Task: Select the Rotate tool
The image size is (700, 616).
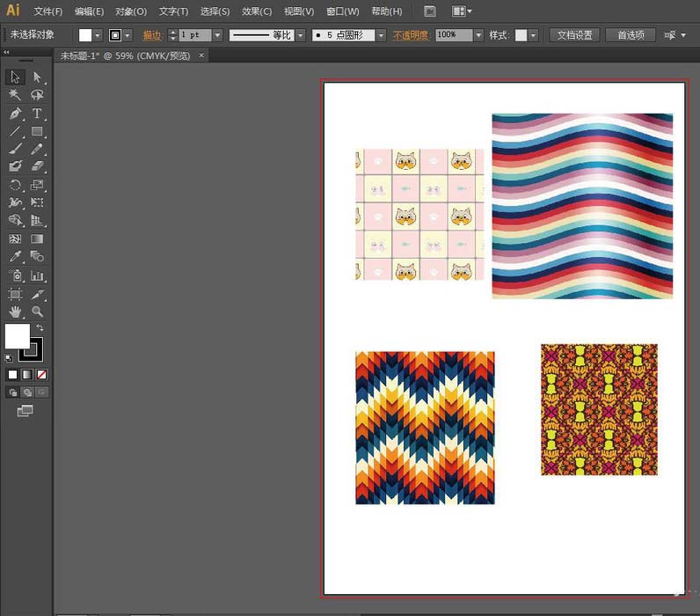Action: click(x=15, y=185)
